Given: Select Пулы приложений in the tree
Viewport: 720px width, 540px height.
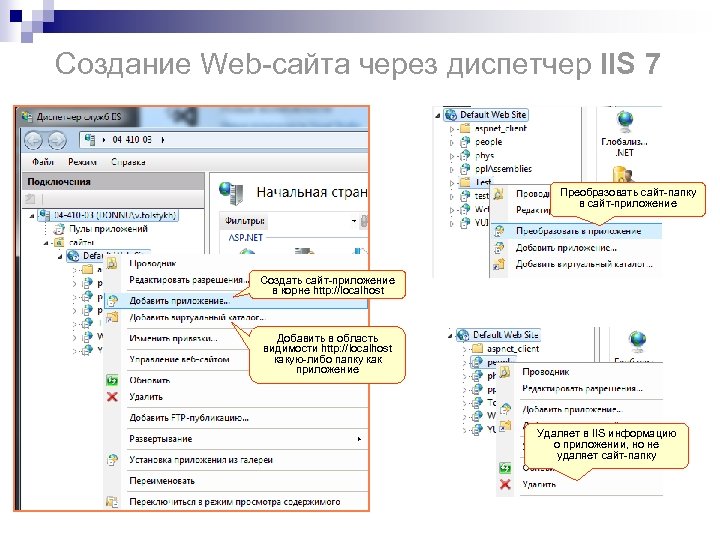Looking at the screenshot, I should [108, 229].
